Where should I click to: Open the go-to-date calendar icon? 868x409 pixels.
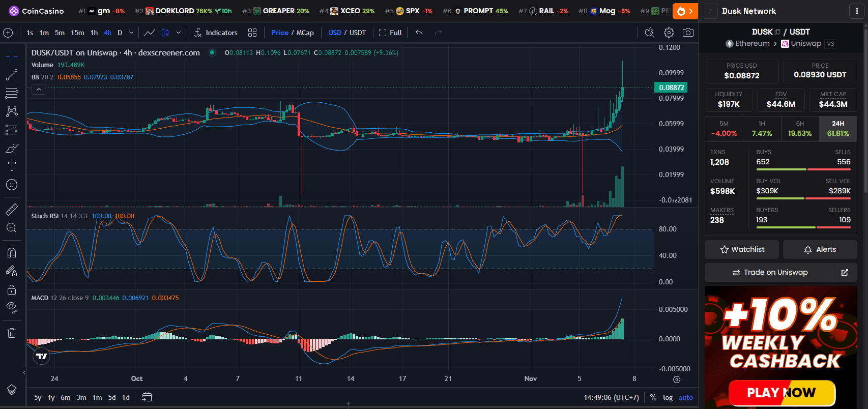[x=147, y=397]
